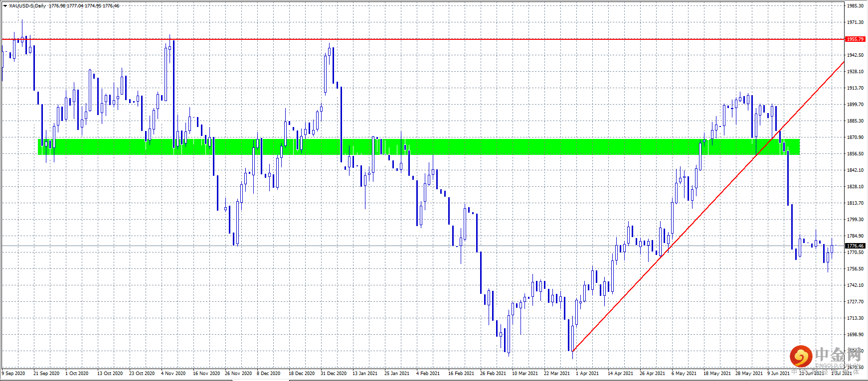Click the 13 Oct 2020 date label
This screenshot has height=381, width=868.
coord(110,374)
